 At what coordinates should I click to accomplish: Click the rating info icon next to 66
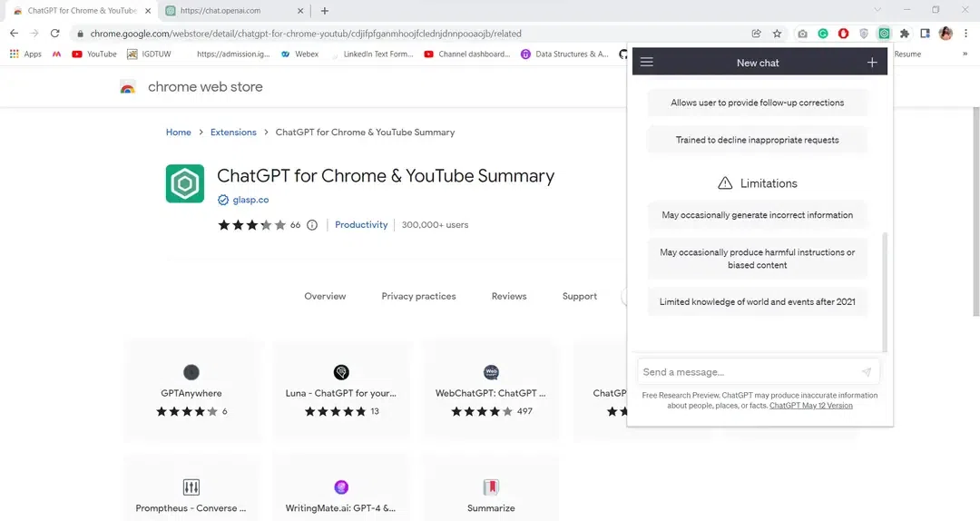pos(312,225)
